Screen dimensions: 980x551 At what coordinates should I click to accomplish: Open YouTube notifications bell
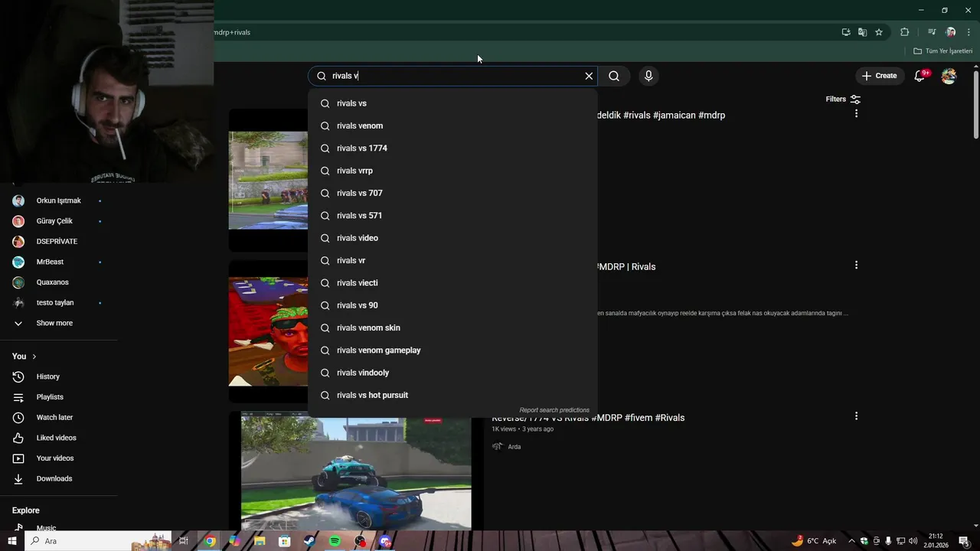[x=921, y=76]
